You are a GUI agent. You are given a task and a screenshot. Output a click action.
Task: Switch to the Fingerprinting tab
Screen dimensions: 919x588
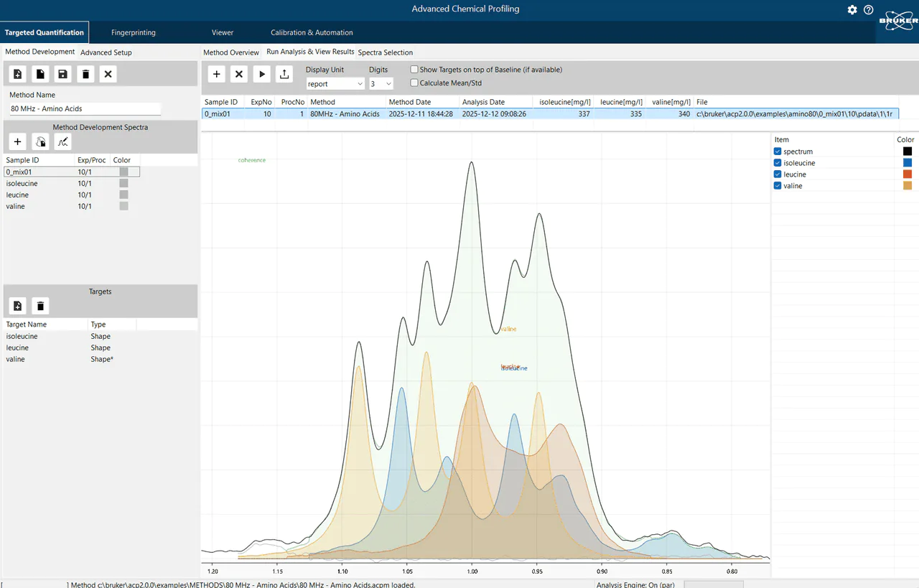tap(134, 32)
